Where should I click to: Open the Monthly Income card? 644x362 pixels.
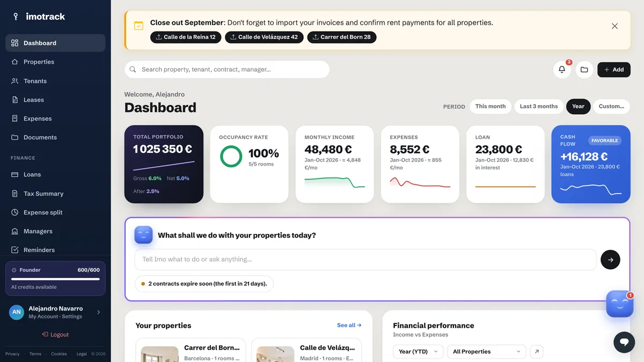[334, 164]
